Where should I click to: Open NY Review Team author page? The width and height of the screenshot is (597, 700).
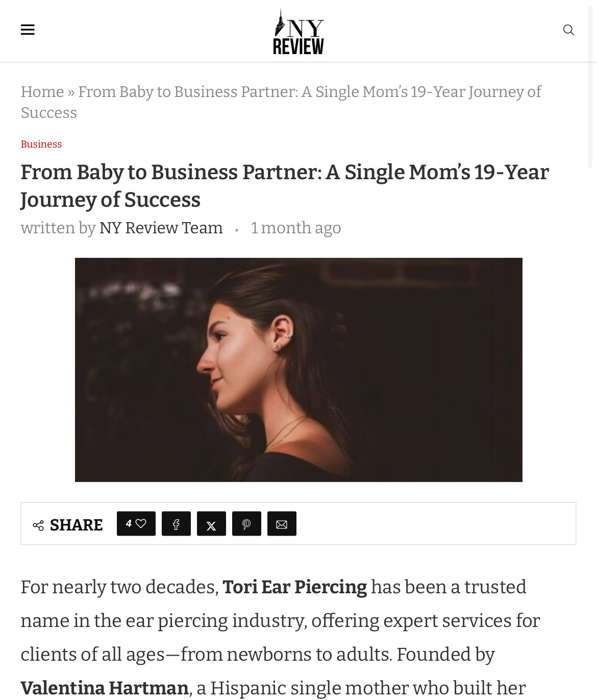[161, 228]
